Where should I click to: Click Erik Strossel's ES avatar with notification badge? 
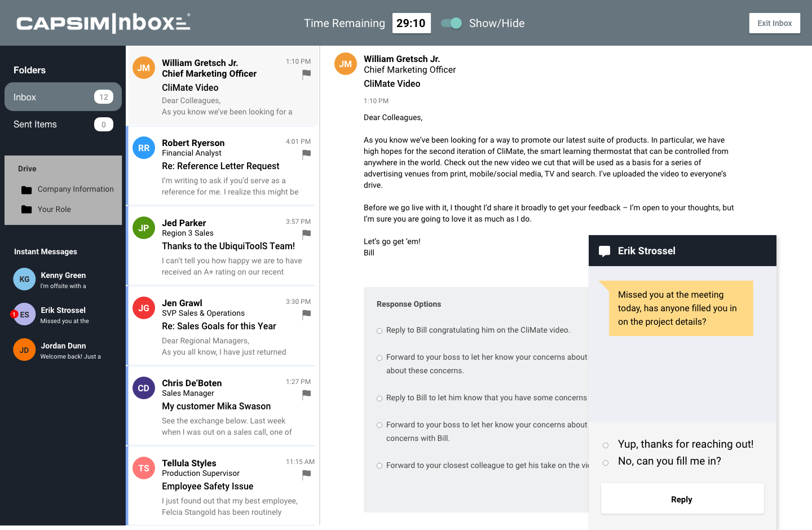point(24,315)
